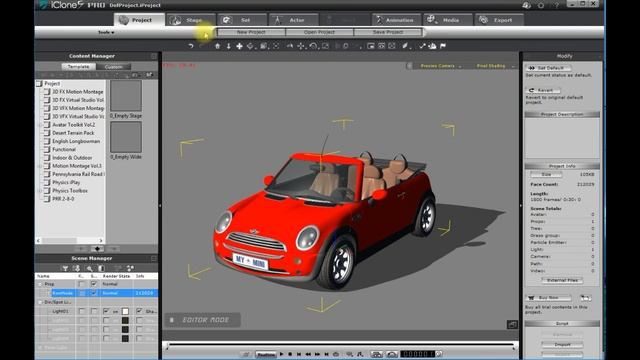Image resolution: width=640 pixels, height=360 pixels.
Task: Expand the Physics Toolbox node
Action: click(40, 191)
